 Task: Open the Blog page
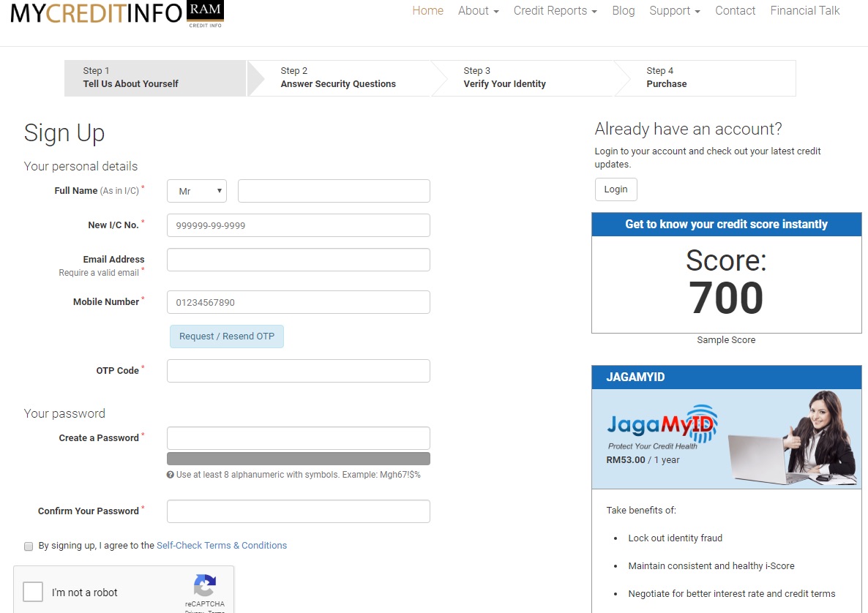623,11
